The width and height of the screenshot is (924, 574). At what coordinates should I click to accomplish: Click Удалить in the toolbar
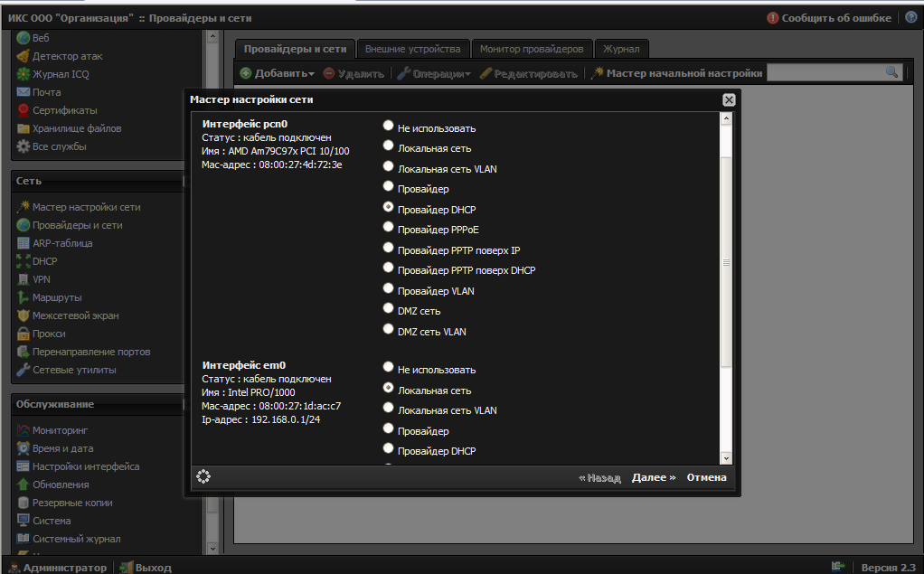(x=354, y=73)
